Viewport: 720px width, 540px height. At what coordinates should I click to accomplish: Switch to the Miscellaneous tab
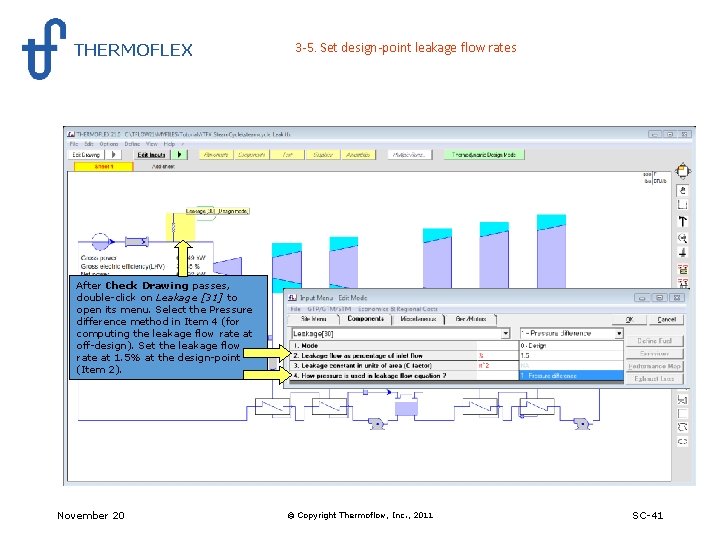pyautogui.click(x=418, y=319)
